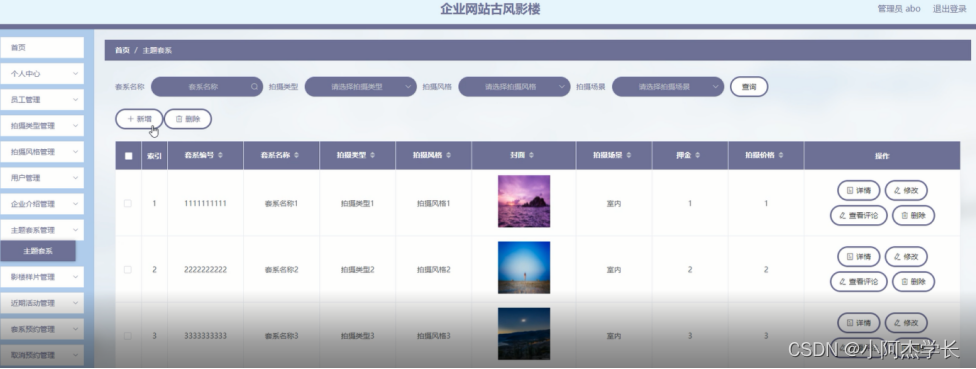Click the 拍摄类型1 cell
The width and height of the screenshot is (976, 369).
pos(357,203)
